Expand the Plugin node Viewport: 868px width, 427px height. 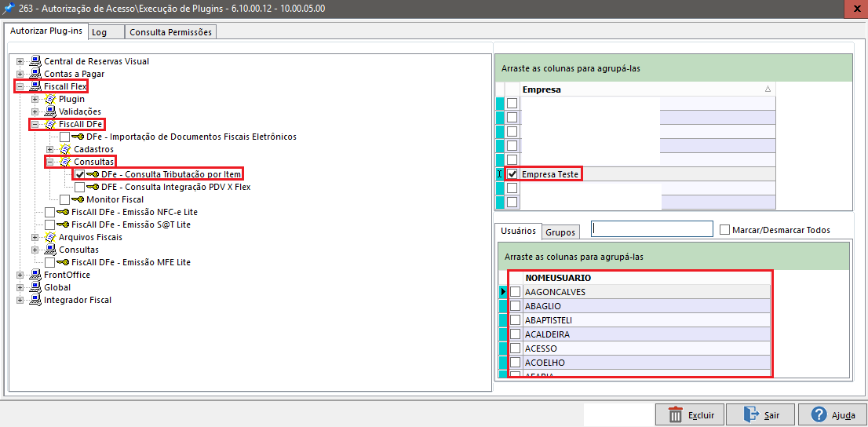[x=35, y=99]
